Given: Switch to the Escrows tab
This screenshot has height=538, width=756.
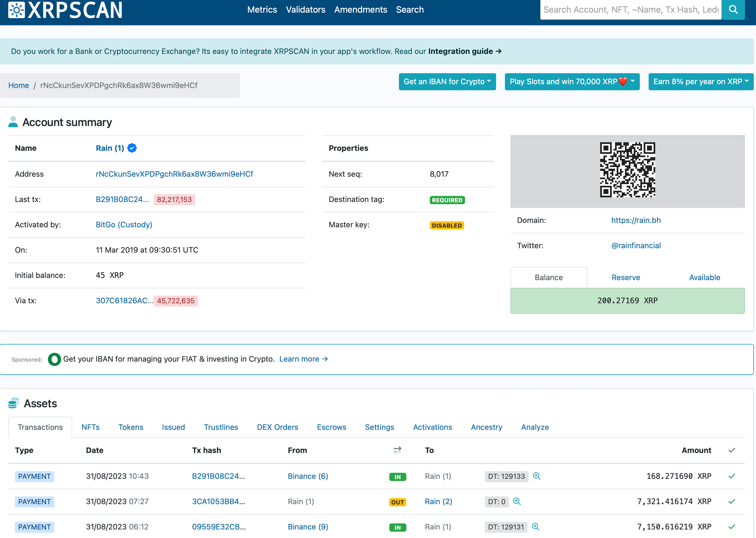Looking at the screenshot, I should pyautogui.click(x=331, y=427).
